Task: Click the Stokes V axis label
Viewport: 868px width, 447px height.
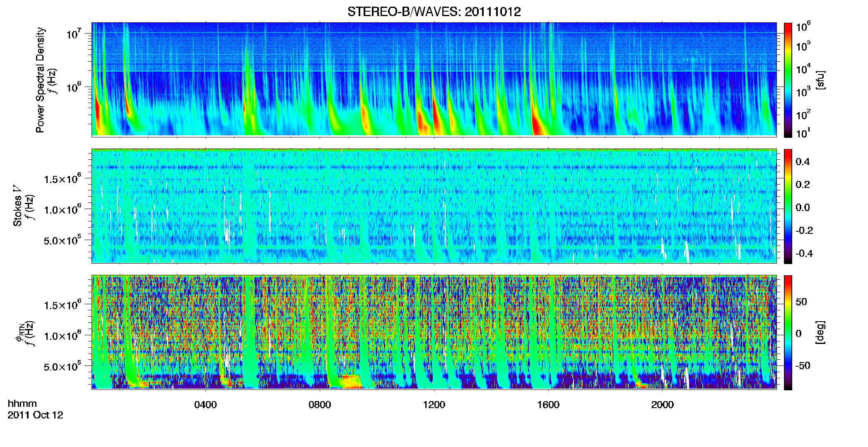Action: [17, 206]
